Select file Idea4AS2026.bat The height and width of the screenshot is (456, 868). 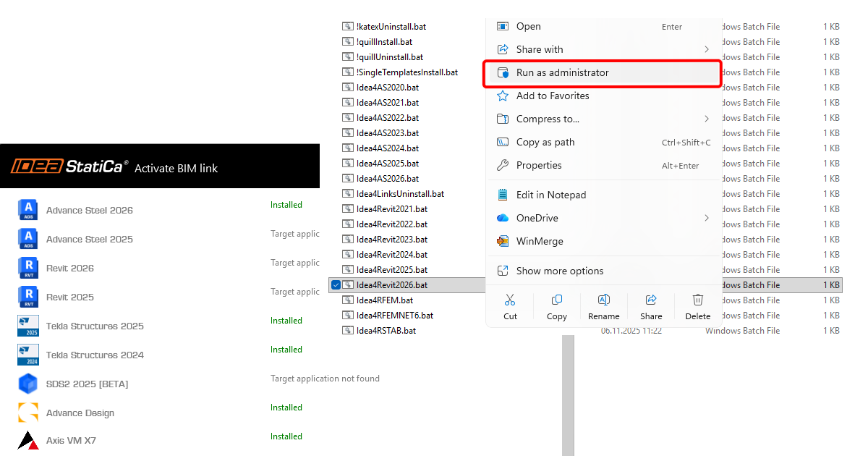pos(388,179)
